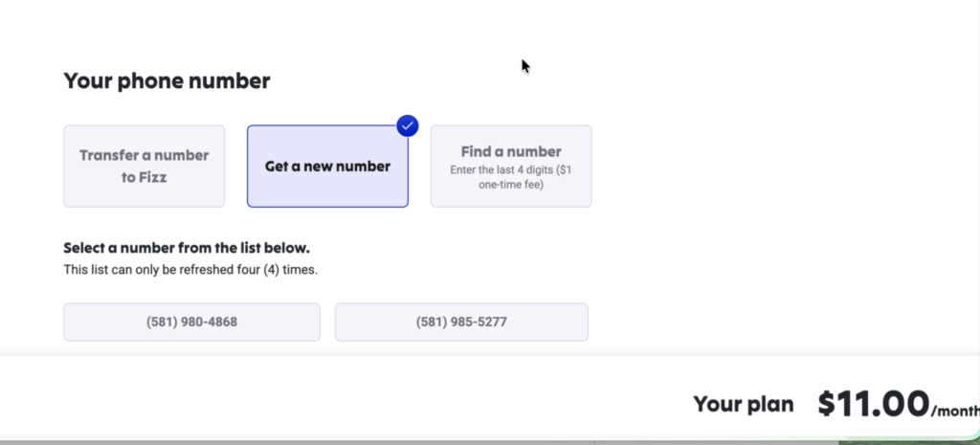The image size is (980, 445).
Task: Select the Transfer a number to Fizz option
Action: (x=145, y=166)
